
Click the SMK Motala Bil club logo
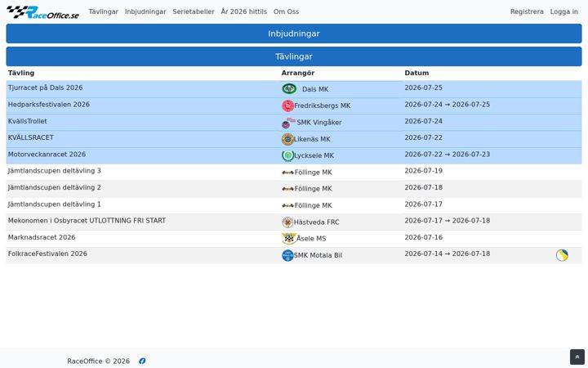(x=287, y=255)
